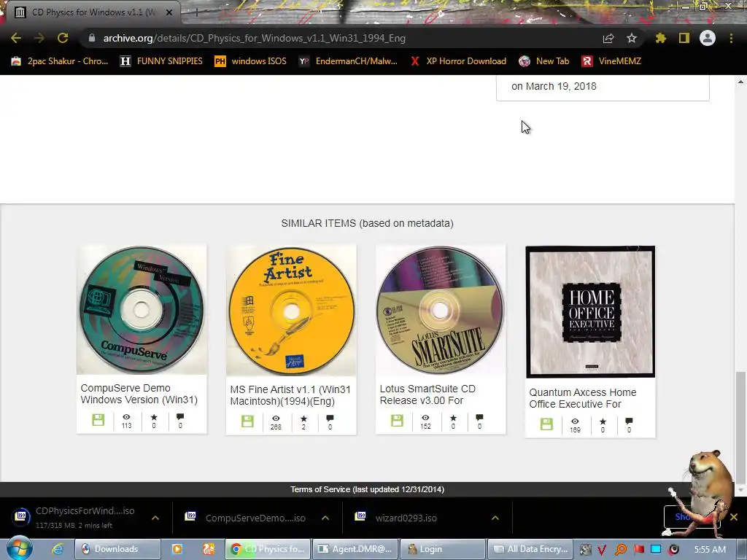The width and height of the screenshot is (747, 560).
Task: Open the Home Office Executive thumbnail
Action: [590, 312]
